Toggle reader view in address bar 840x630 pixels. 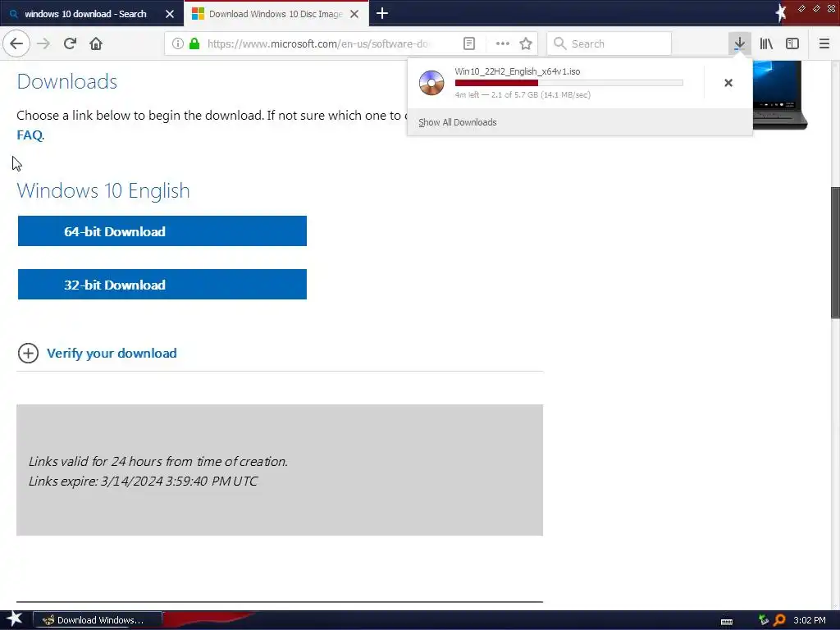[x=468, y=43]
